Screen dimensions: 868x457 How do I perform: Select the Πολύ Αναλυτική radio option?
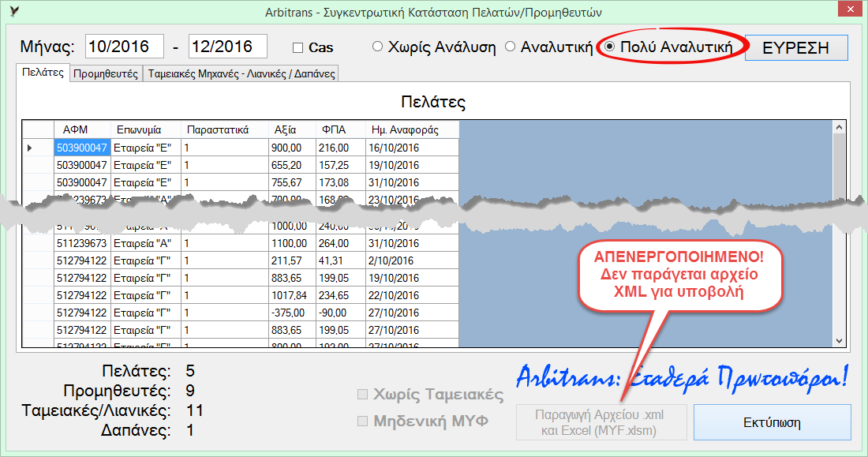coord(609,47)
